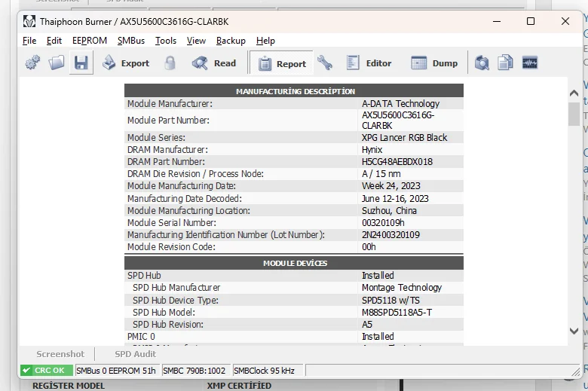
Task: Click the A / 15 nm value
Action: click(381, 174)
